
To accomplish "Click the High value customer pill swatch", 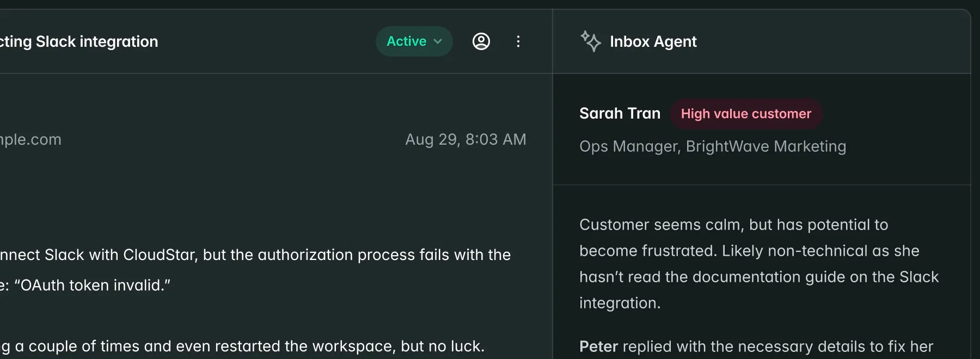I will pos(746,114).
